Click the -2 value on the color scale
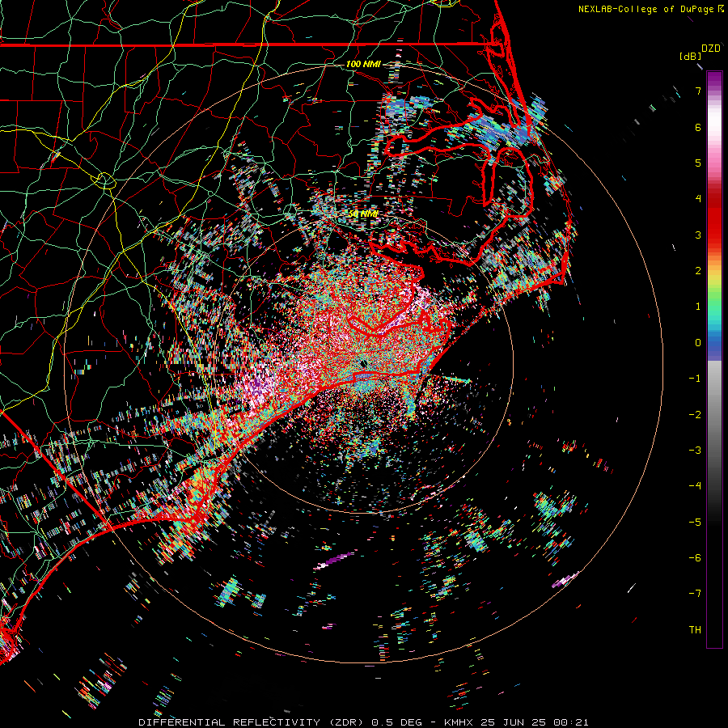Screen dimensions: 728x728 click(695, 415)
